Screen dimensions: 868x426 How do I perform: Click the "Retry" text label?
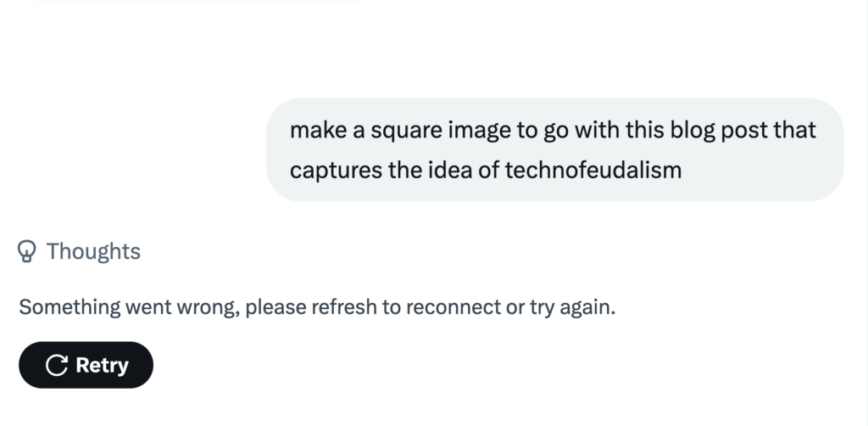point(102,365)
